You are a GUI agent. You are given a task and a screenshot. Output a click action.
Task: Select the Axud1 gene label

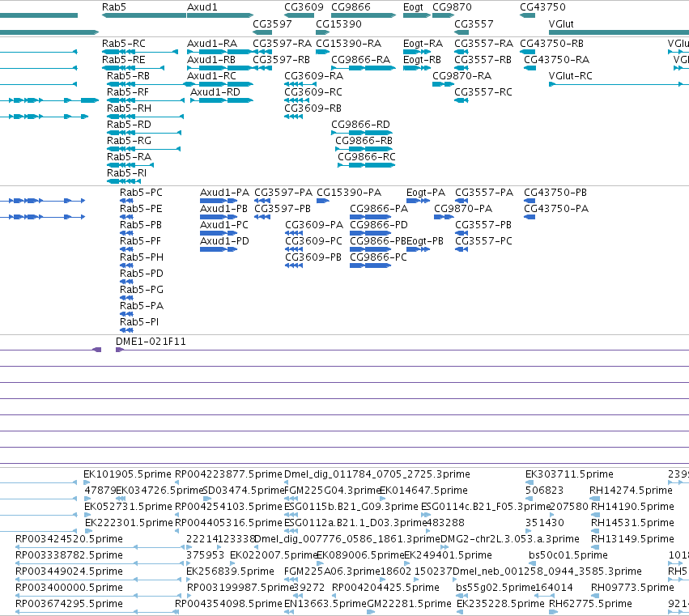pos(202,7)
